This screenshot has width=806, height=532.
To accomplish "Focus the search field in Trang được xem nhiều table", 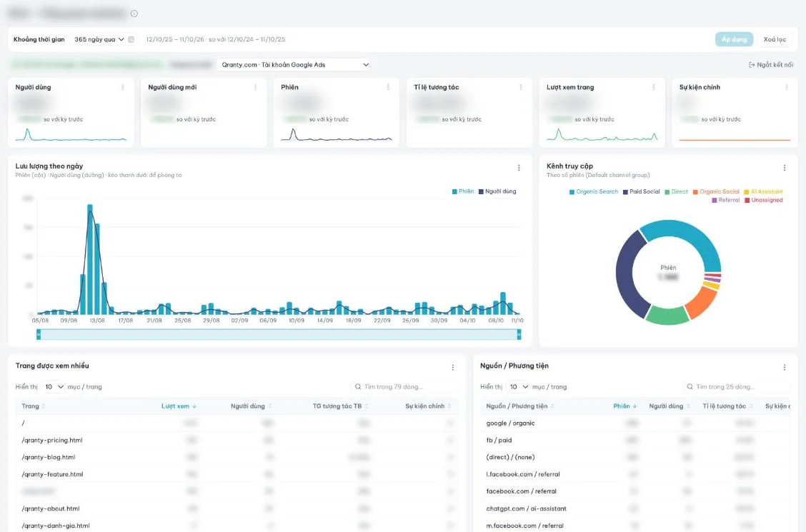I will [403, 386].
